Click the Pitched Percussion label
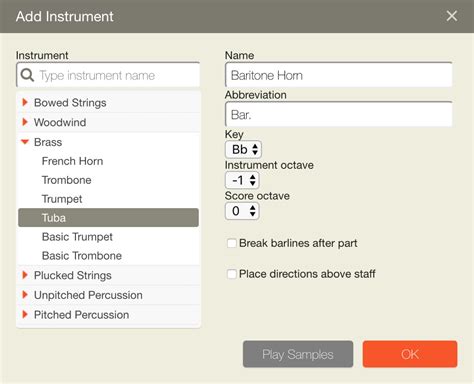Image resolution: width=474 pixels, height=384 pixels. [x=81, y=315]
